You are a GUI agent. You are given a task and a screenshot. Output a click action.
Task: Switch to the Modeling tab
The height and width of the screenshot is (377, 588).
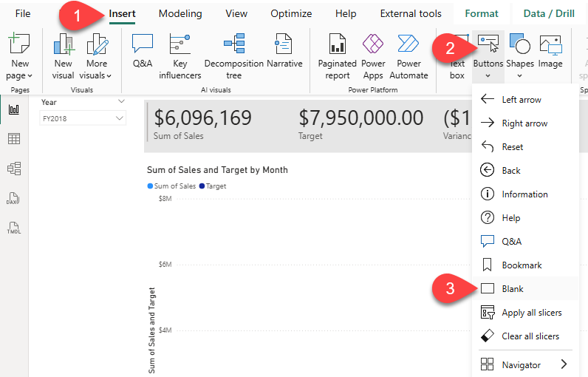coord(180,13)
